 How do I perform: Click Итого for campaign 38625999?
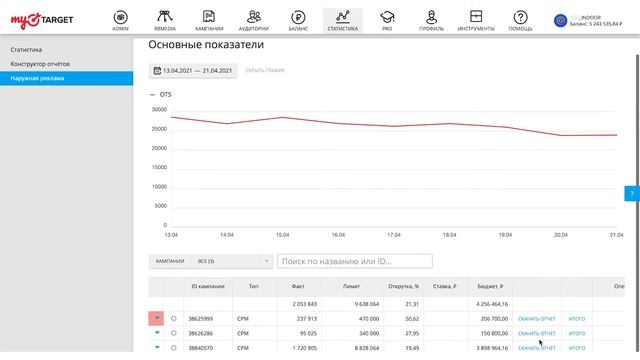coord(577,319)
